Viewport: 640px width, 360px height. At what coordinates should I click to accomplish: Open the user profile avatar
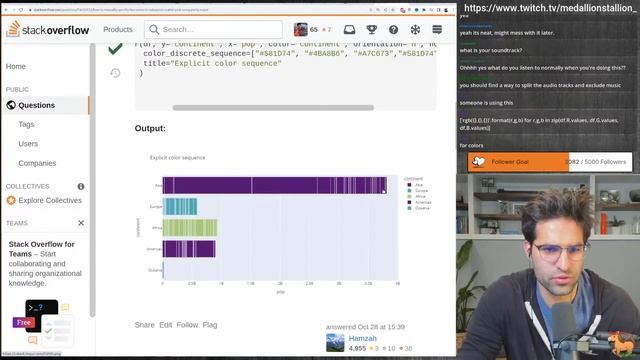tap(300, 29)
